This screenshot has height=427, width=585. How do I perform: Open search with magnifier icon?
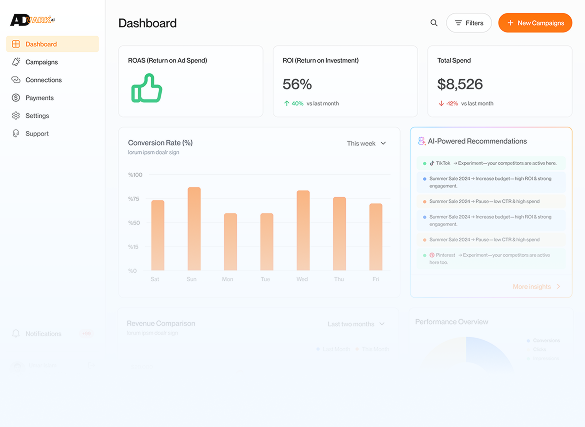[x=434, y=23]
